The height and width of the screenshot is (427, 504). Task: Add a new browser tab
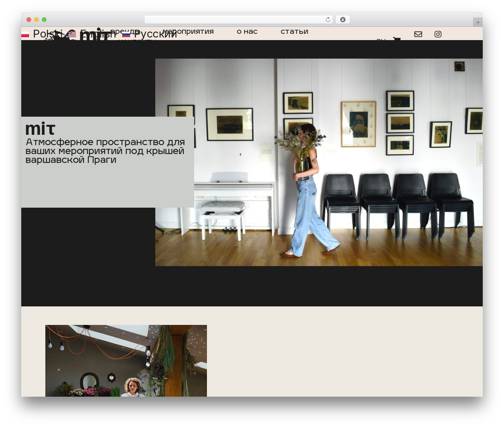coord(478,22)
